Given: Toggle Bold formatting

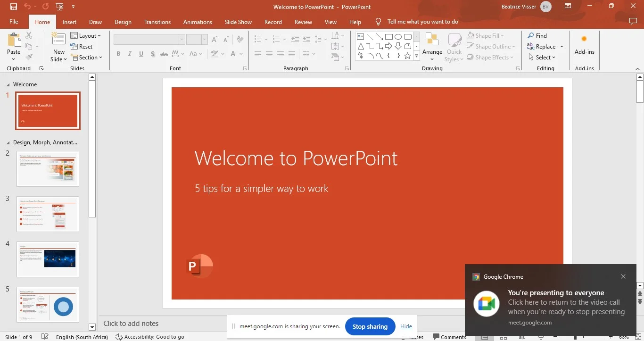Looking at the screenshot, I should [118, 54].
